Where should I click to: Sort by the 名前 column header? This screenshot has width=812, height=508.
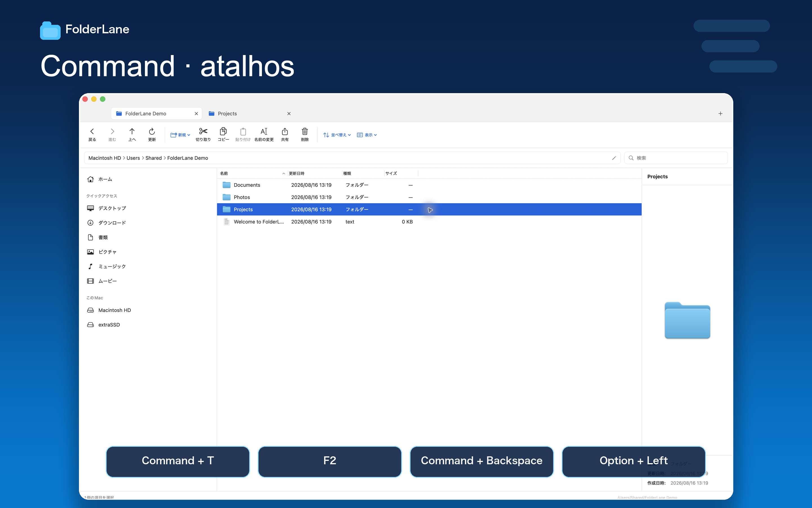pos(252,173)
